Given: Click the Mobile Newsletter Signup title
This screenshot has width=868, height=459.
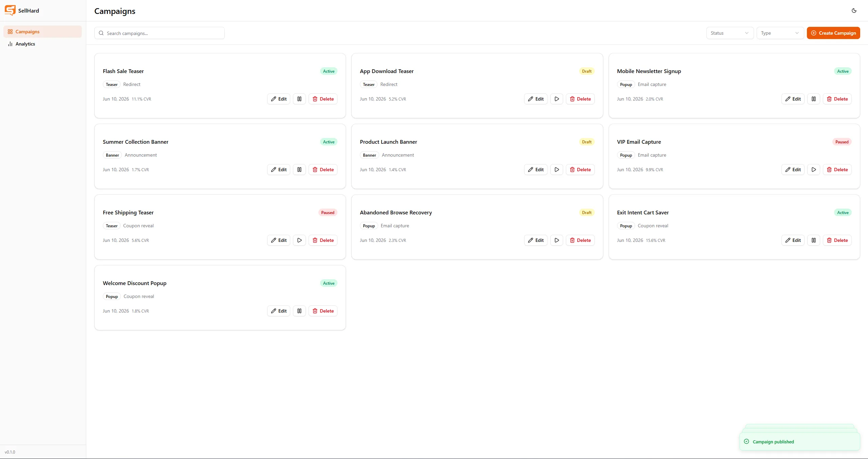Looking at the screenshot, I should click(x=649, y=71).
